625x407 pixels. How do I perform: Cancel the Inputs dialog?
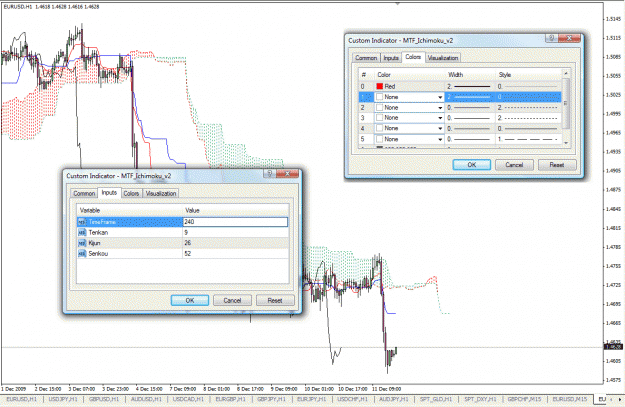232,300
